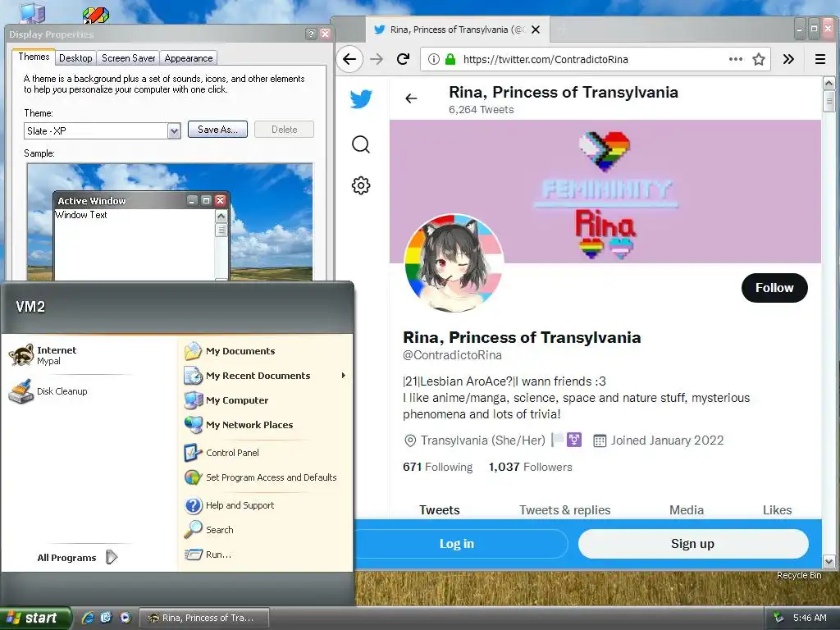Open Search from Start menu
This screenshot has height=630, width=840.
click(x=209, y=530)
